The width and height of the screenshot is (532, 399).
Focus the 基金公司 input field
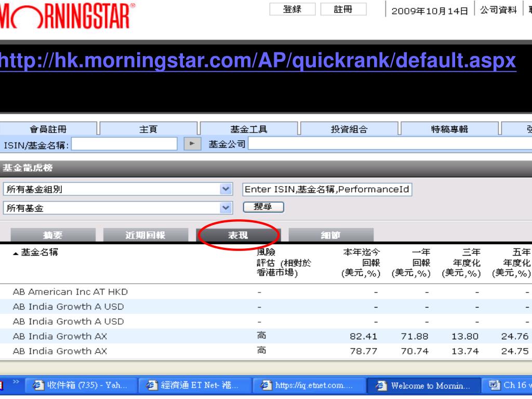390,144
